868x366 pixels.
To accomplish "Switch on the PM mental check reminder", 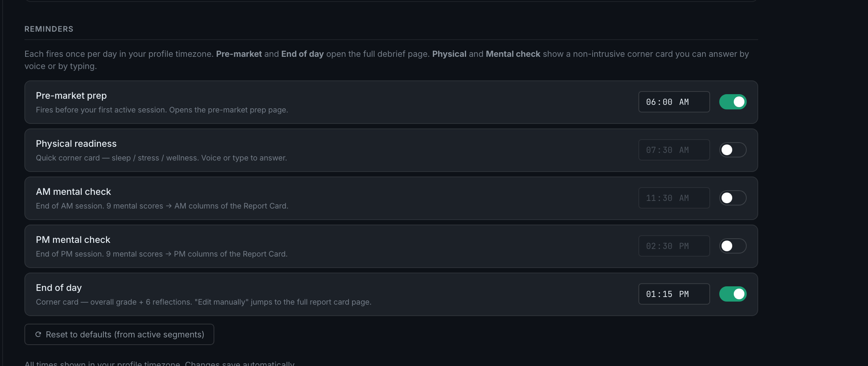I will (x=733, y=246).
